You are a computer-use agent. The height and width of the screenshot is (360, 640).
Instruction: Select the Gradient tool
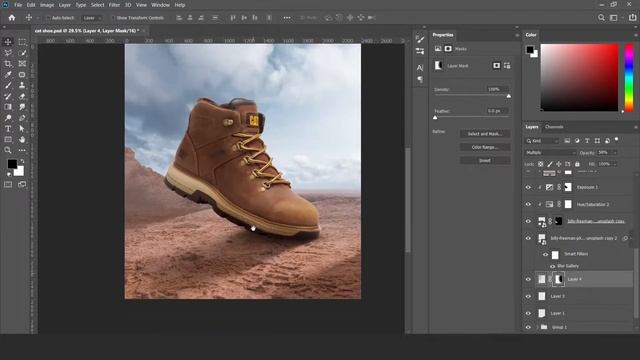coord(8,107)
